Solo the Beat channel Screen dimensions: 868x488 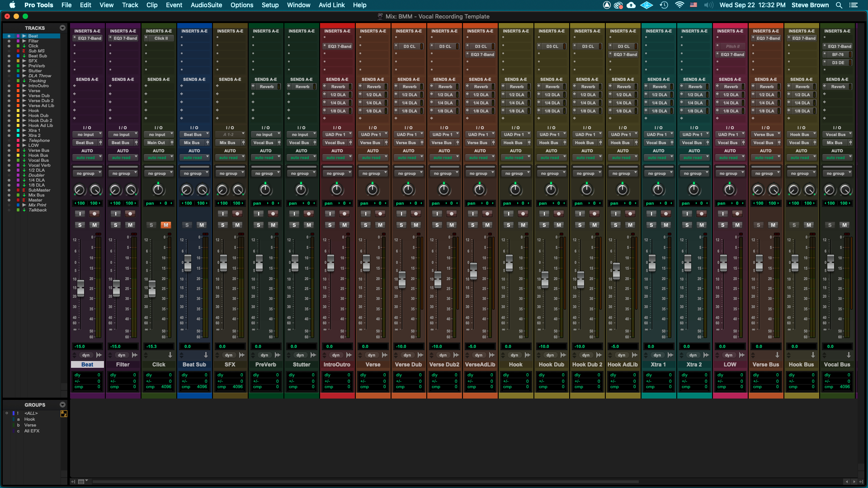click(x=80, y=225)
